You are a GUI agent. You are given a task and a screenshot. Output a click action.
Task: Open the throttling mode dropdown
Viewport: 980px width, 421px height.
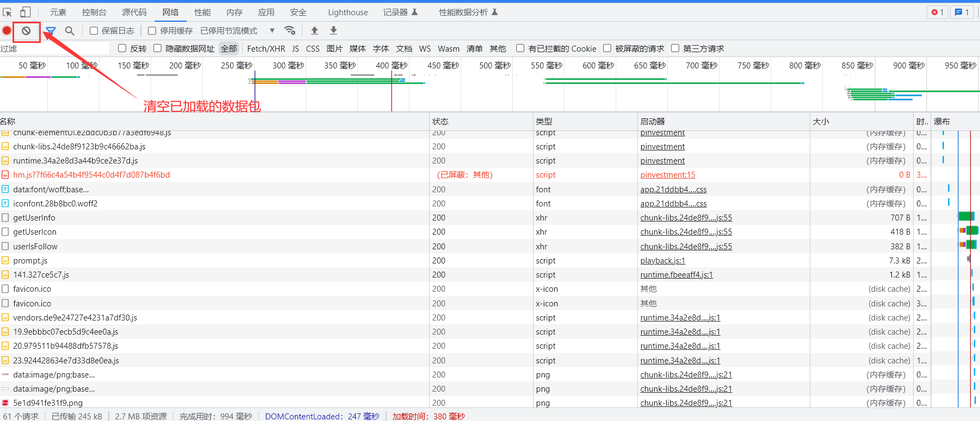pos(238,30)
